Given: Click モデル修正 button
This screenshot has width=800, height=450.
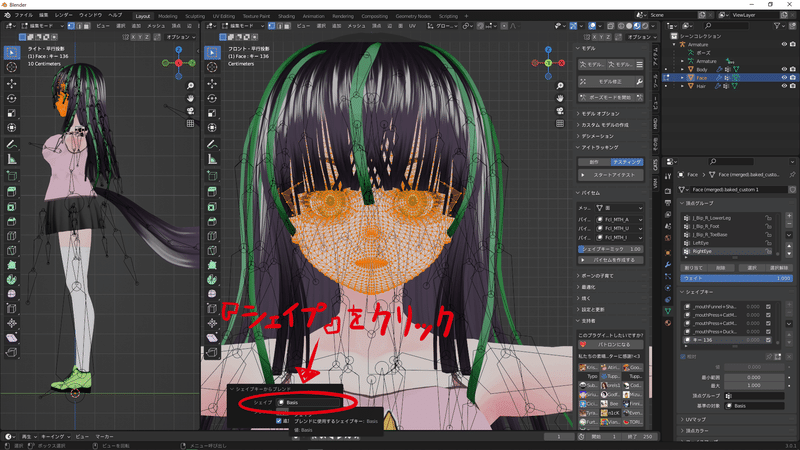Looking at the screenshot, I should [607, 82].
